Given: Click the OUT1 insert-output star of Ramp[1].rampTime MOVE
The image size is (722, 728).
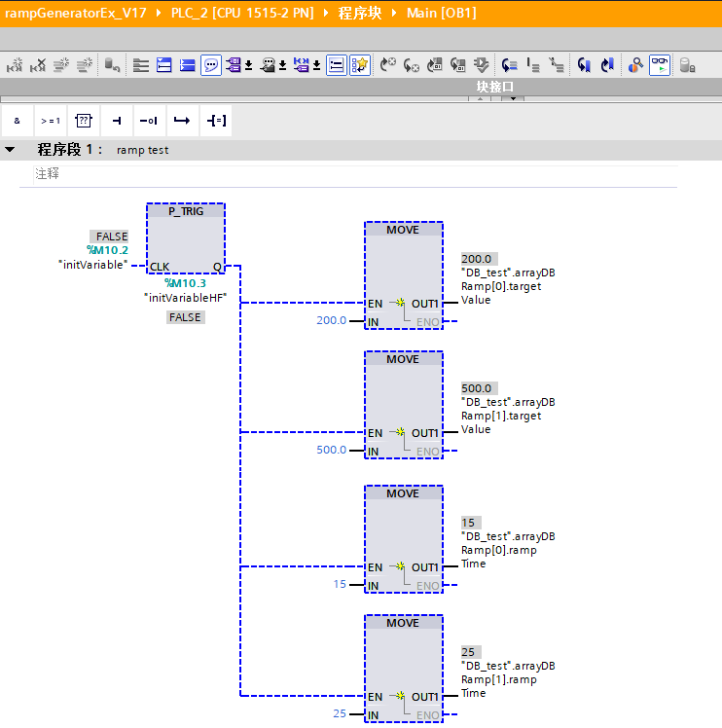Looking at the screenshot, I should click(x=400, y=696).
